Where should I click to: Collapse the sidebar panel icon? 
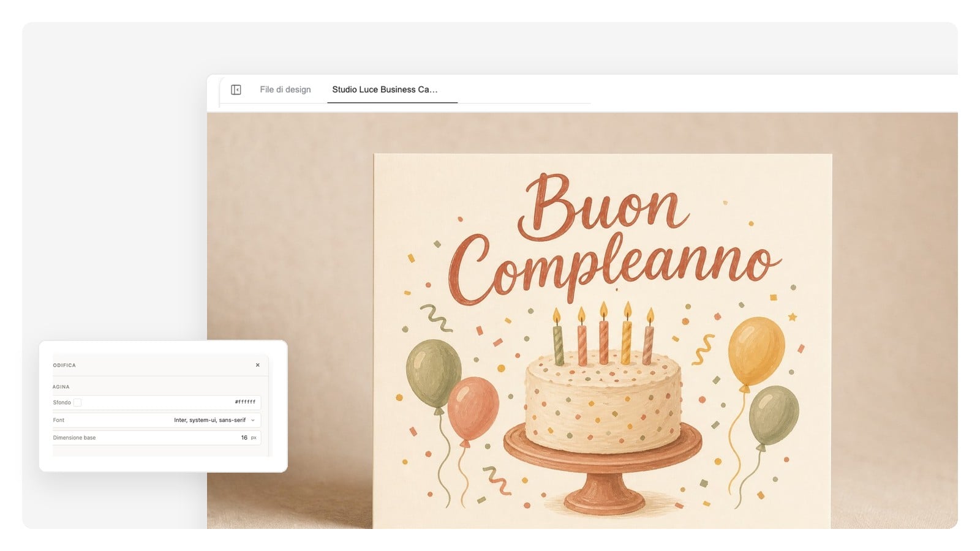coord(236,90)
